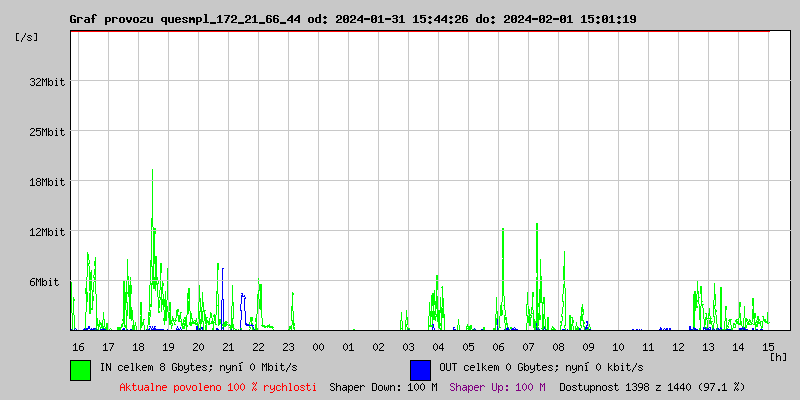Viewport: 800px width, 400px height.
Task: Click the 6Mbit y-axis label
Action: 44,282
